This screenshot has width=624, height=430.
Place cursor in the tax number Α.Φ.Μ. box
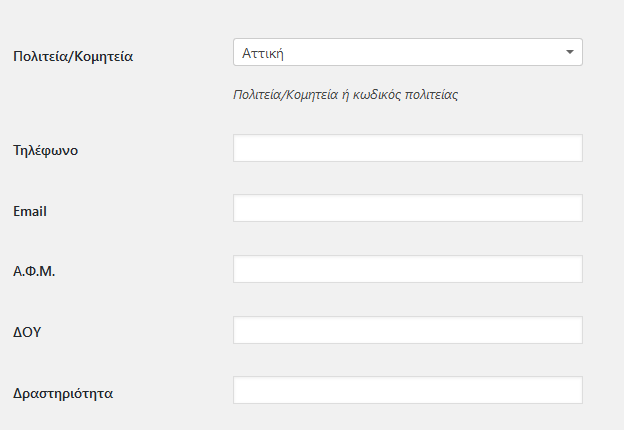click(407, 269)
